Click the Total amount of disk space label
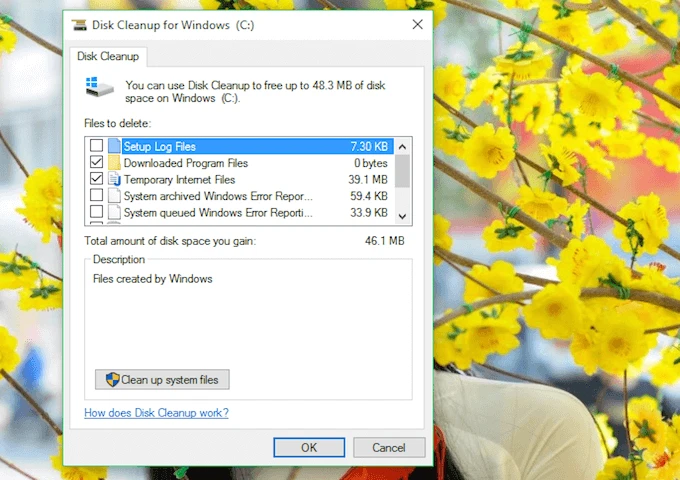680x480 pixels. click(x=170, y=241)
